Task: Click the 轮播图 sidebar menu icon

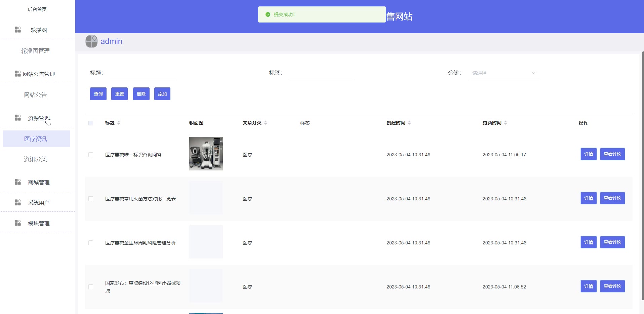Action: coord(18,30)
